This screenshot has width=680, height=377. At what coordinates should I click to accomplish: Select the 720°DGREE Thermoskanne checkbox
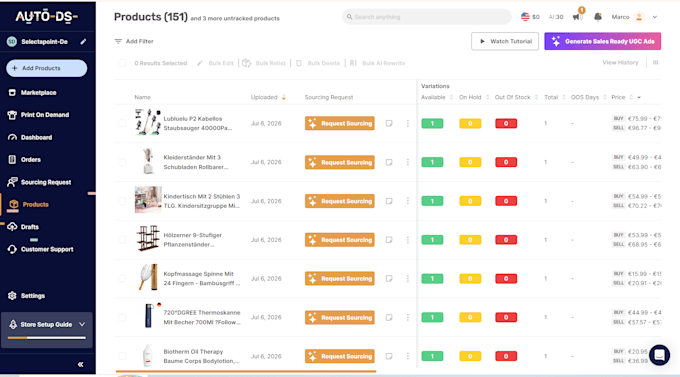pyautogui.click(x=122, y=317)
